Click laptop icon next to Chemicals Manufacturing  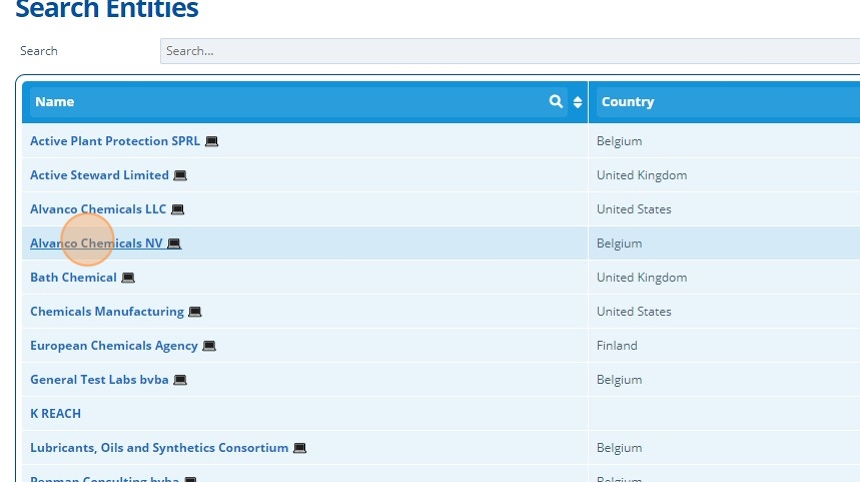point(195,312)
